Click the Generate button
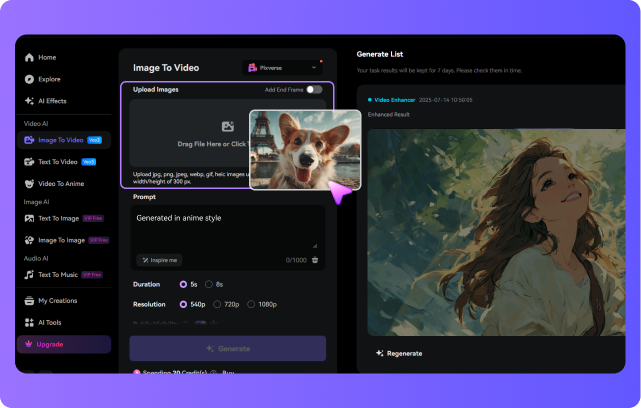641x408 pixels. click(x=228, y=349)
